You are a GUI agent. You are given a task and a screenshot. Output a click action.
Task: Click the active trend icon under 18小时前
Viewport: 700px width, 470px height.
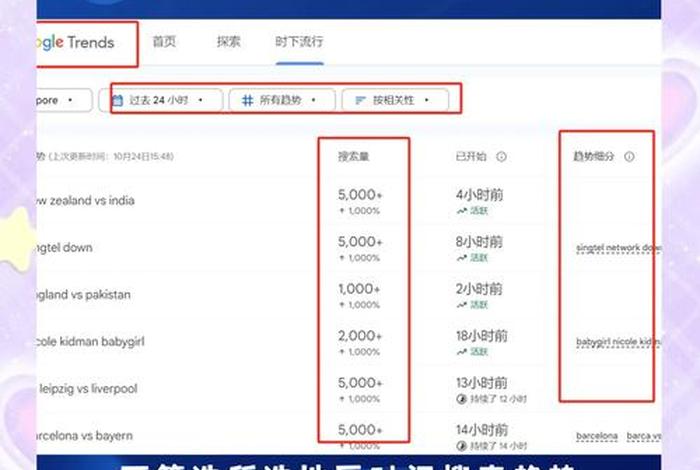[x=462, y=352]
